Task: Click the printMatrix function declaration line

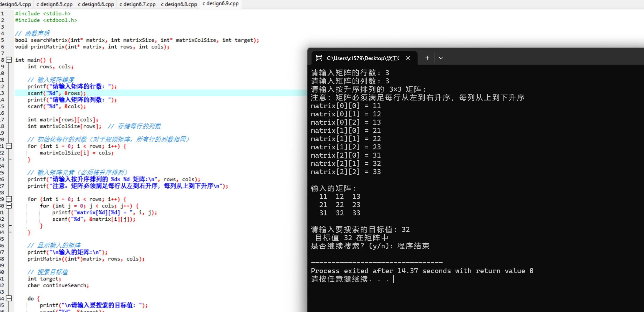Action: click(92, 47)
